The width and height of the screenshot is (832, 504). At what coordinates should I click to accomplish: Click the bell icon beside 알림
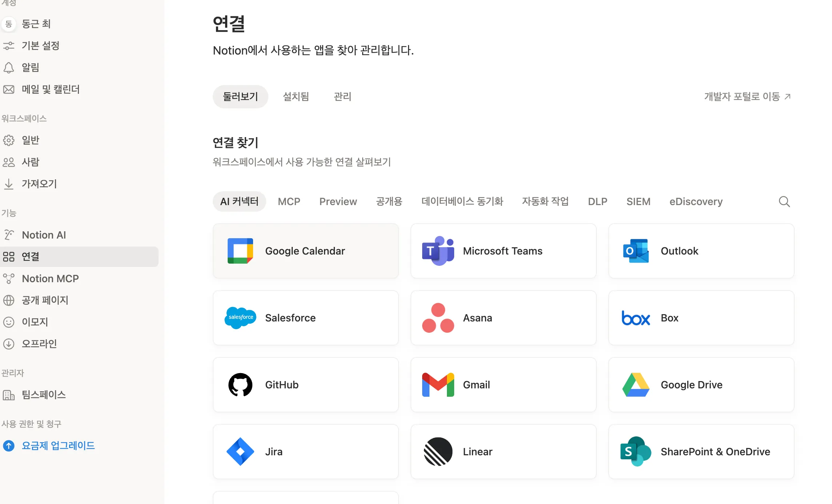click(9, 68)
